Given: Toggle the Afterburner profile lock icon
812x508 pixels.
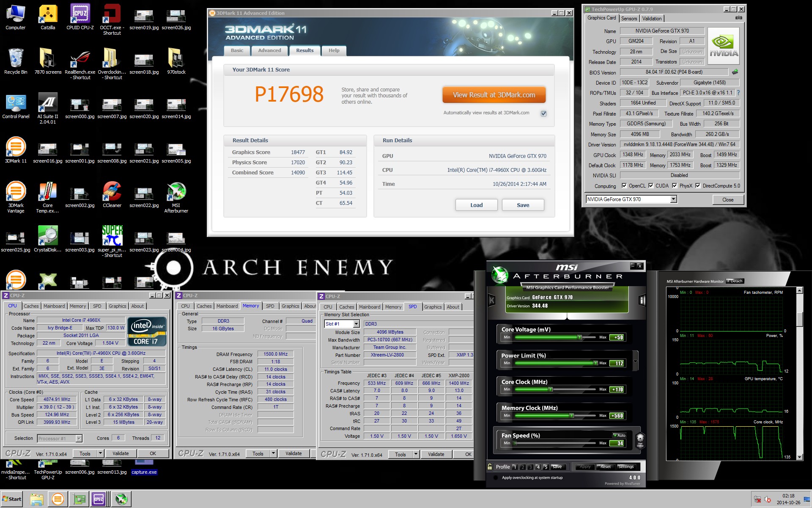Looking at the screenshot, I should [x=490, y=467].
